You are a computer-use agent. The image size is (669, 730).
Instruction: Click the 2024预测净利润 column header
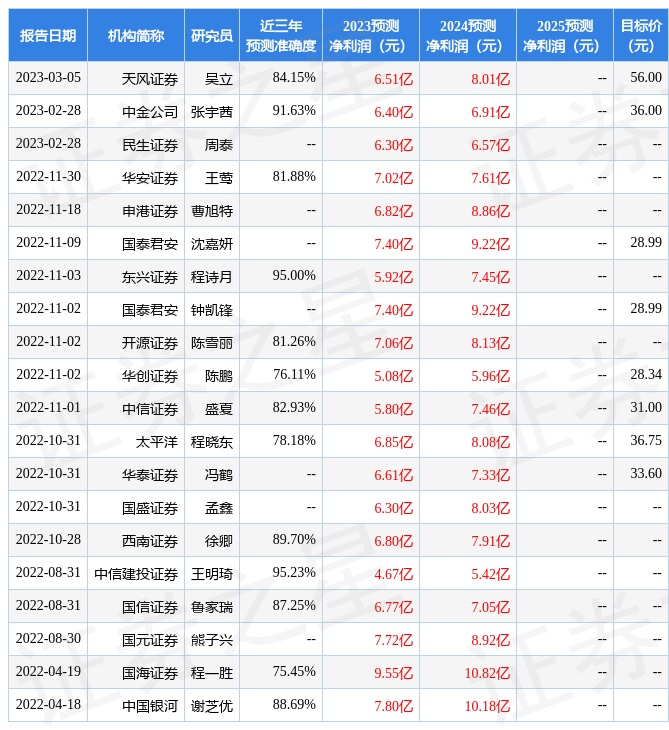[467, 35]
